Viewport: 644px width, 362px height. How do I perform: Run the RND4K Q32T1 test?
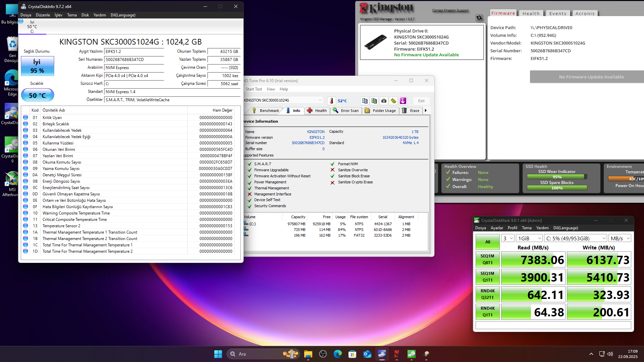[487, 294]
